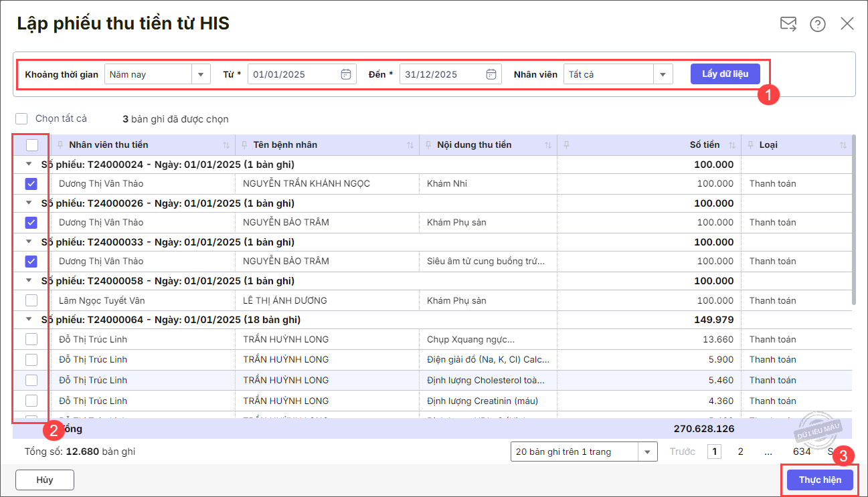Image resolution: width=868 pixels, height=497 pixels.
Task: Click the Điện giải đồ content cell
Action: [489, 360]
